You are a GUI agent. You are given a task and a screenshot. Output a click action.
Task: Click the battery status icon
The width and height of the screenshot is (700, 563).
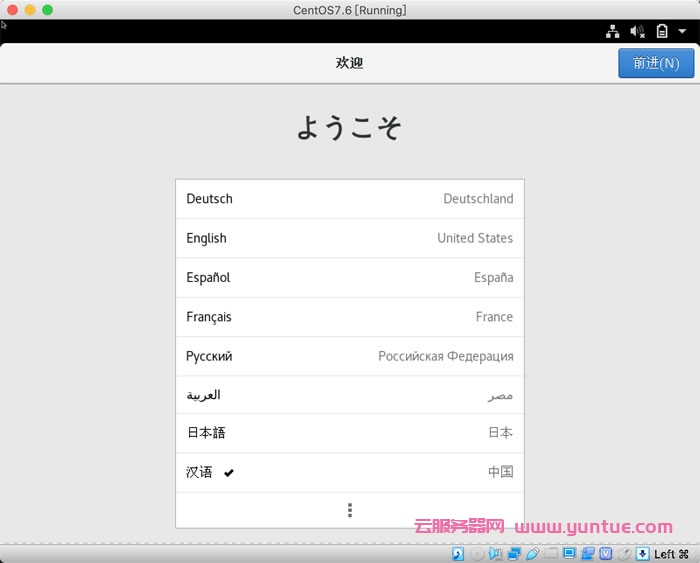coord(661,32)
